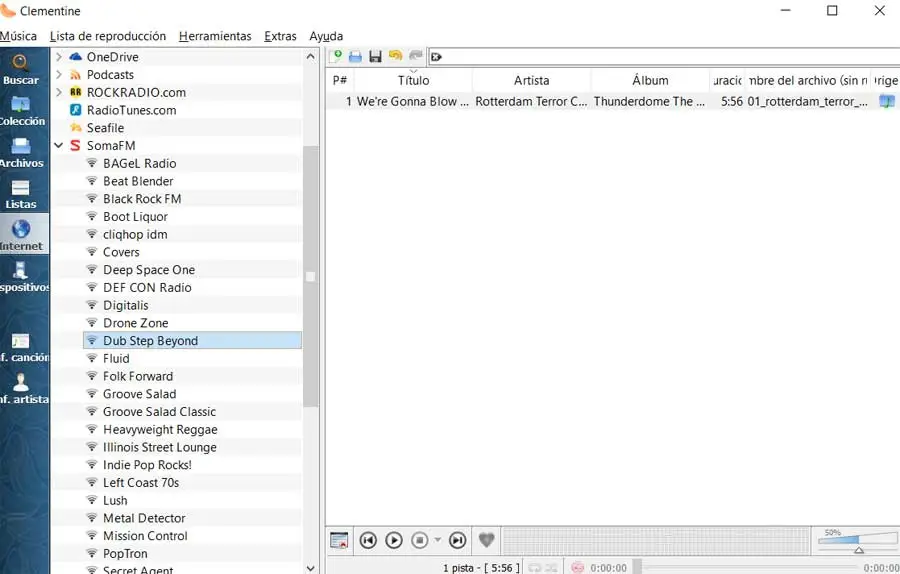
Task: Click the undo arrow in playlist toolbar
Action: 395,56
